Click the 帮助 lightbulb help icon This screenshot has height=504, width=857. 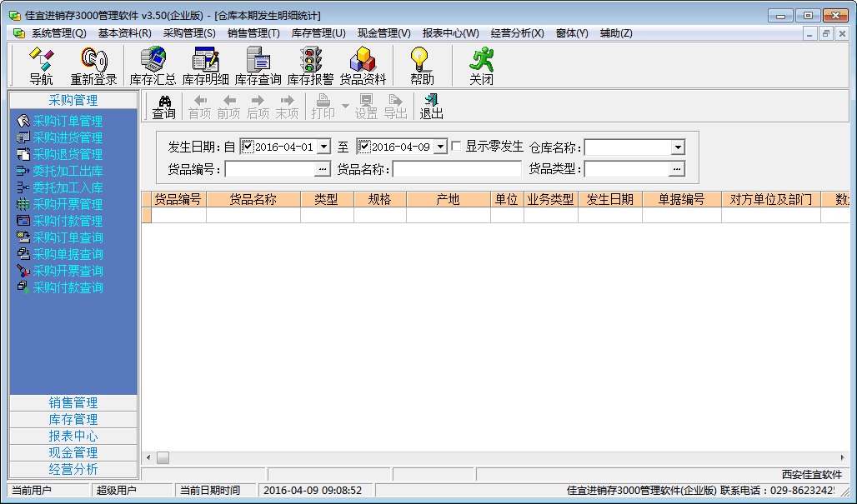click(422, 66)
